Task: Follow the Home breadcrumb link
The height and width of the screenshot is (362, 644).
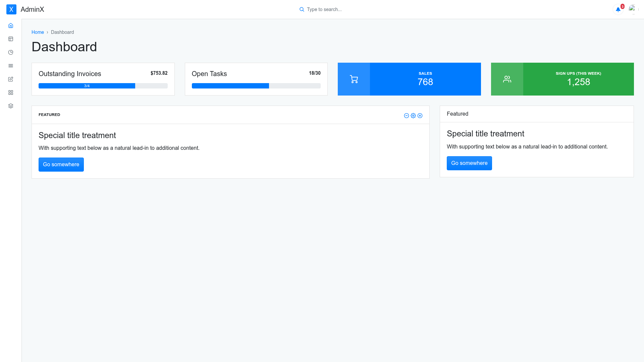Action: click(x=38, y=32)
